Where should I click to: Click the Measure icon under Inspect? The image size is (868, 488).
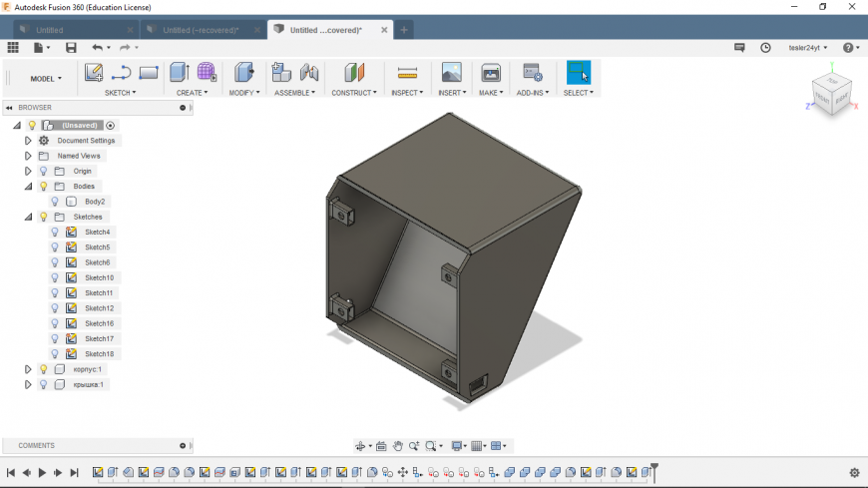coord(407,73)
